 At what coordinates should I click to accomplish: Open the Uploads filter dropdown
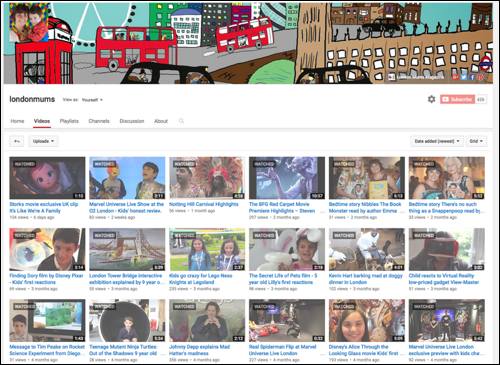[x=43, y=141]
